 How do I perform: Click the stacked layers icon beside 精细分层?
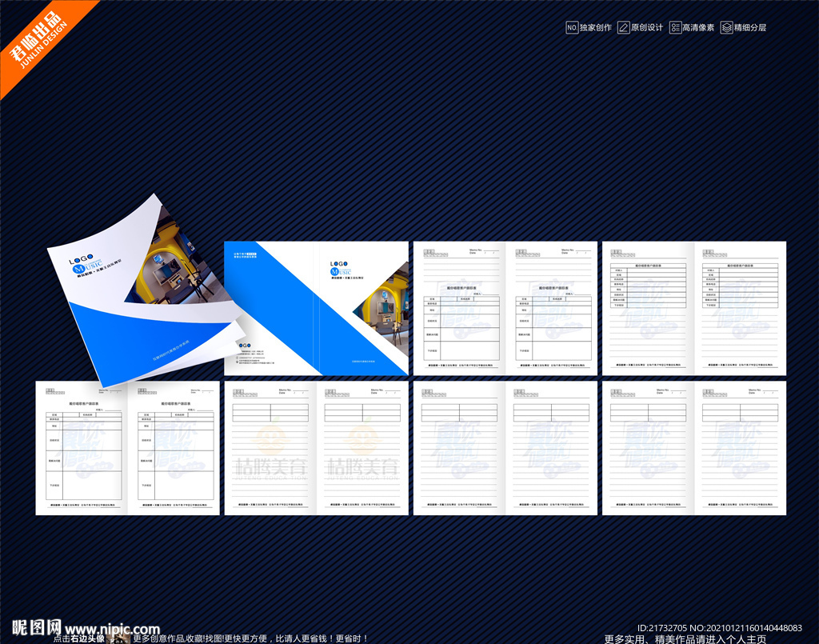(726, 27)
